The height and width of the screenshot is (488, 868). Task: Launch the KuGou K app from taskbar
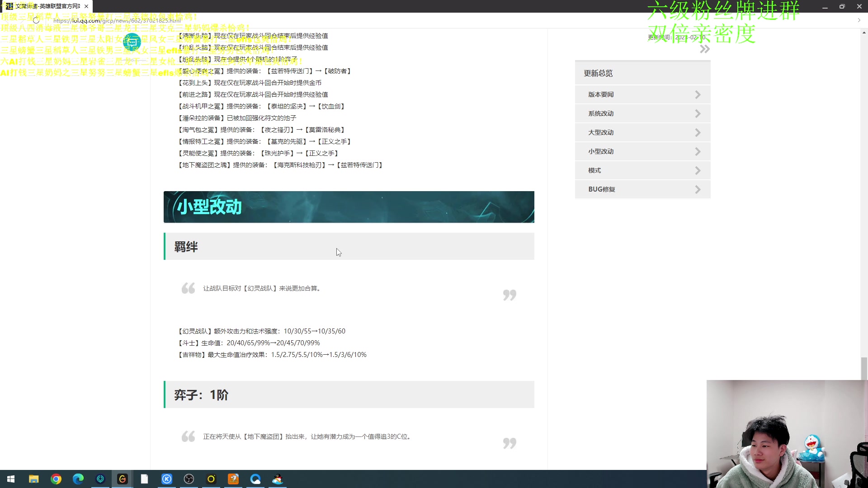point(166,479)
